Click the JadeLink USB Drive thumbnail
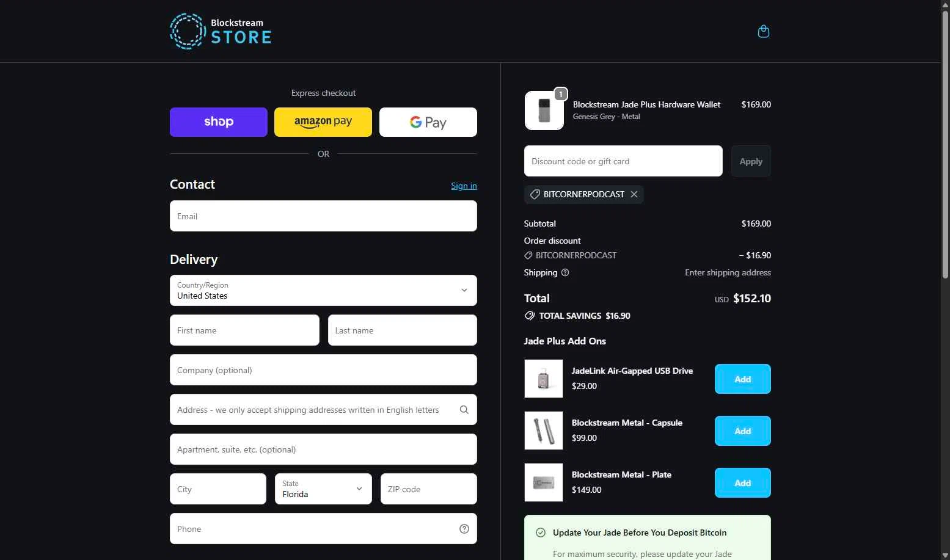Screen dimensions: 950x560 [x=544, y=379]
